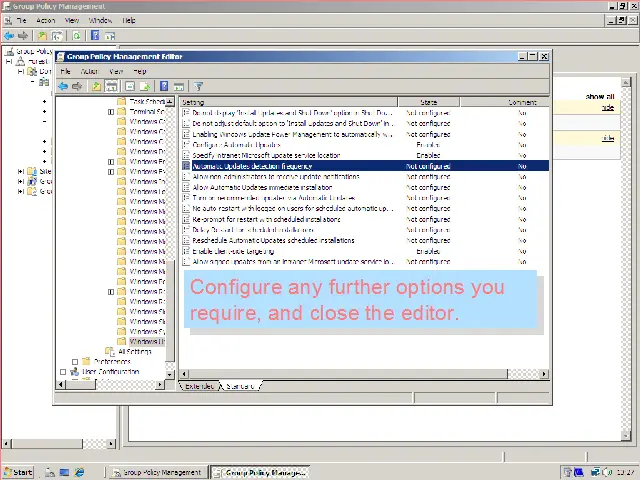Toggle action pane icon in Editor toolbar
The height and width of the screenshot is (480, 640).
179,87
